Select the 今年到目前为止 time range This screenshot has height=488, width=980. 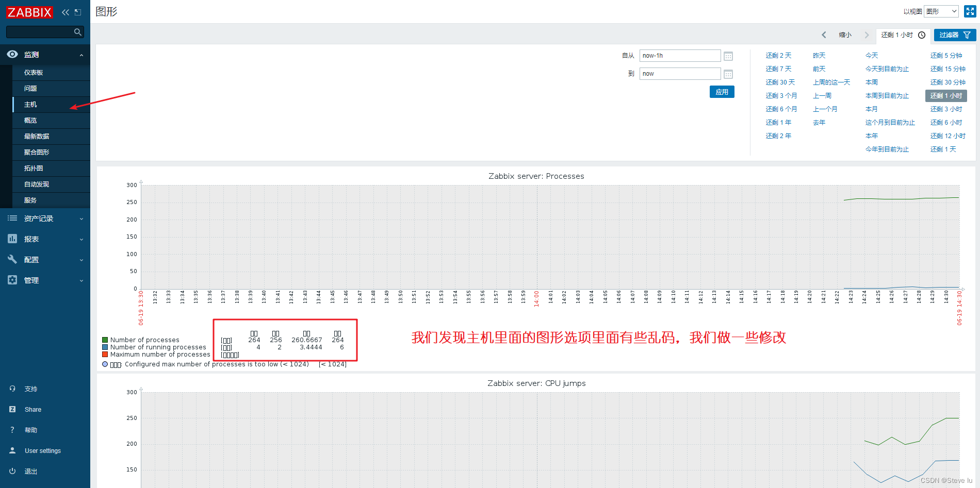pyautogui.click(x=887, y=149)
